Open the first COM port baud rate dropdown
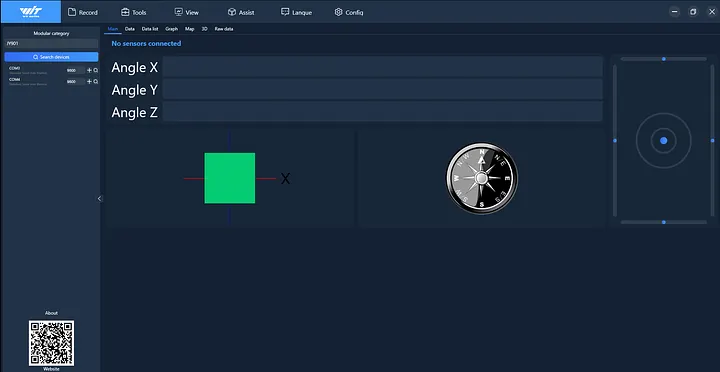This screenshot has width=720, height=372. point(75,70)
